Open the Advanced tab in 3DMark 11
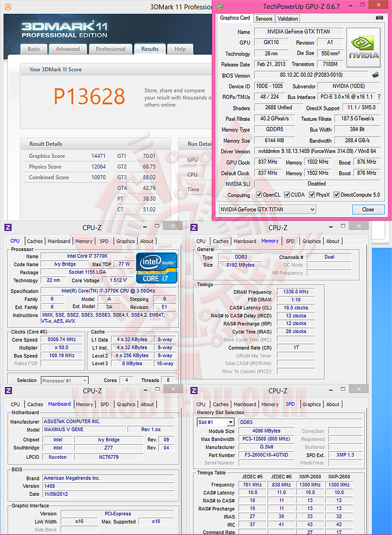Viewport: 392px width, 535px height. tap(68, 49)
